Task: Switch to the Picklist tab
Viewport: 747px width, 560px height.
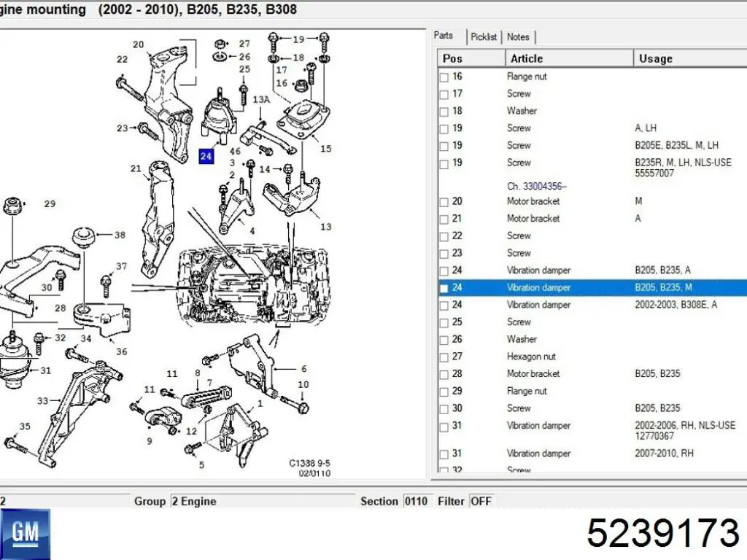Action: coord(484,36)
